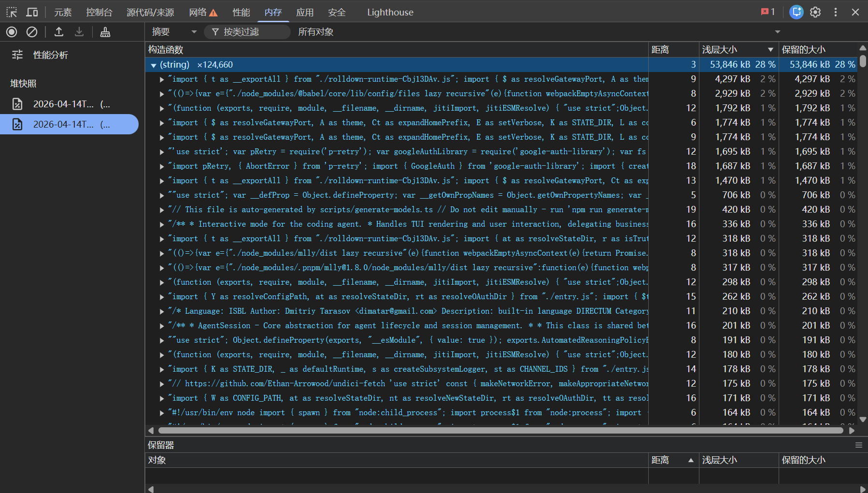Image resolution: width=868 pixels, height=493 pixels.
Task: Click the clear all profiles icon
Action: click(32, 32)
